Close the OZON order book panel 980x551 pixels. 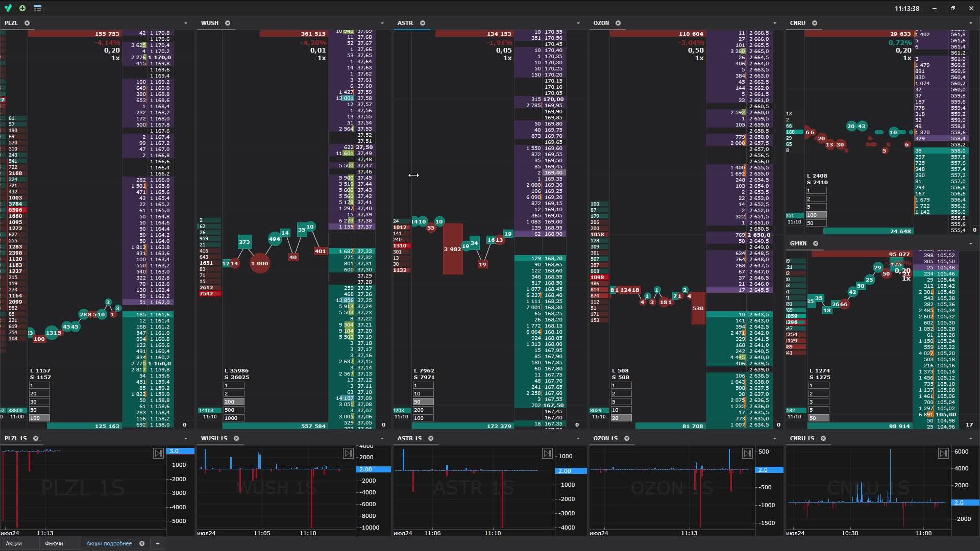(x=618, y=23)
